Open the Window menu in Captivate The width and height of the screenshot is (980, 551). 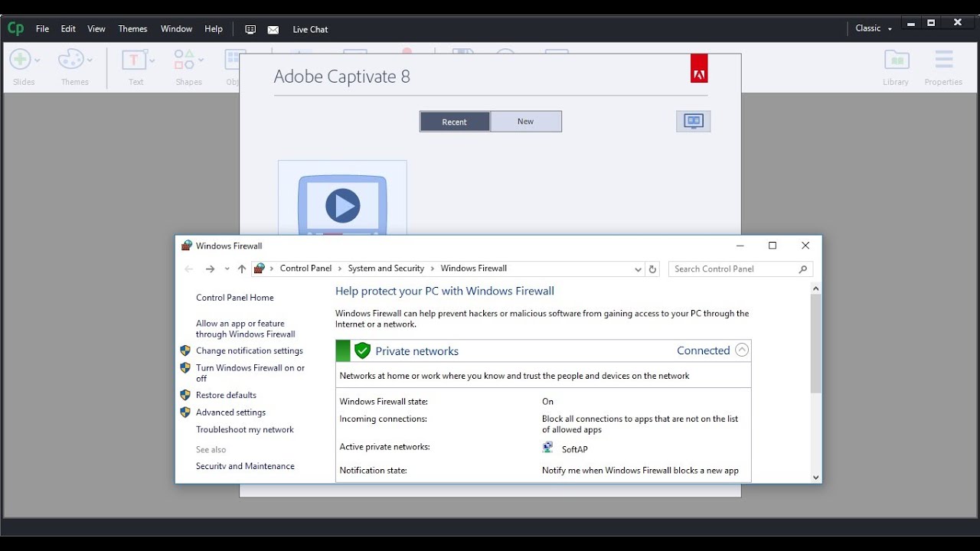coord(176,29)
